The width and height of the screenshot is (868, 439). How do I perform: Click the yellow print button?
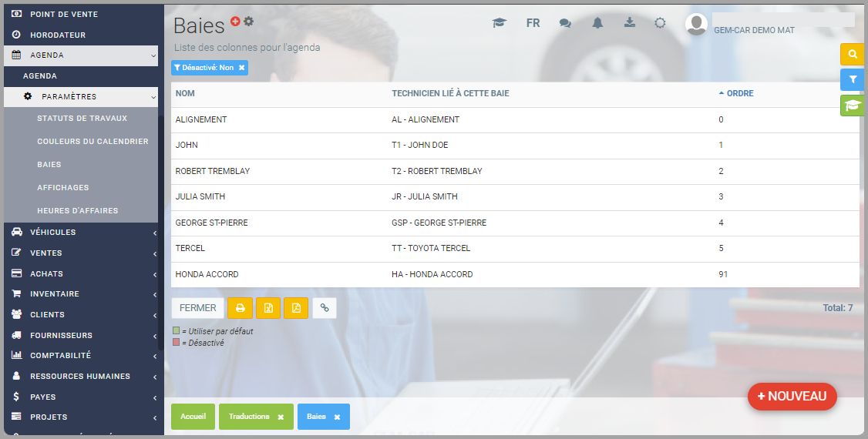(x=240, y=308)
